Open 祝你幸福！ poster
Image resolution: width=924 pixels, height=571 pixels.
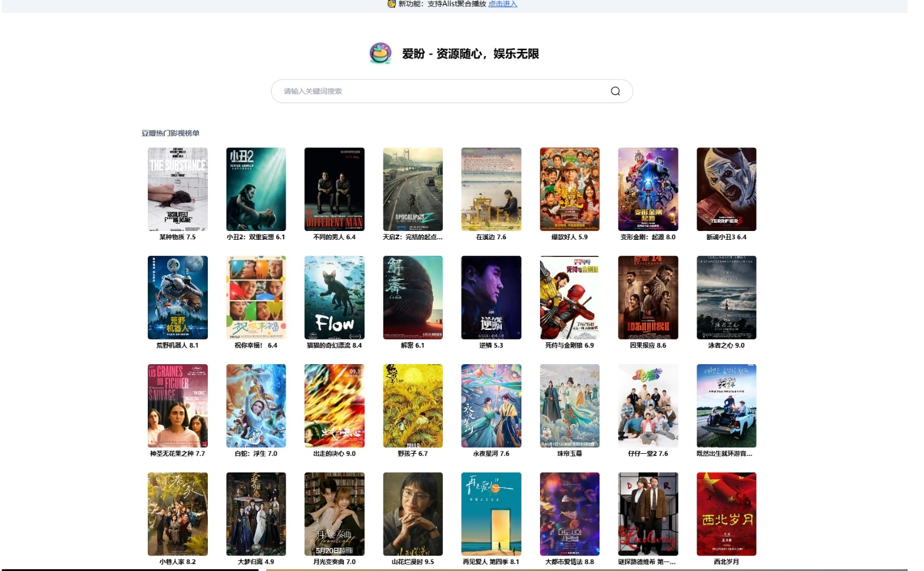[x=256, y=298]
